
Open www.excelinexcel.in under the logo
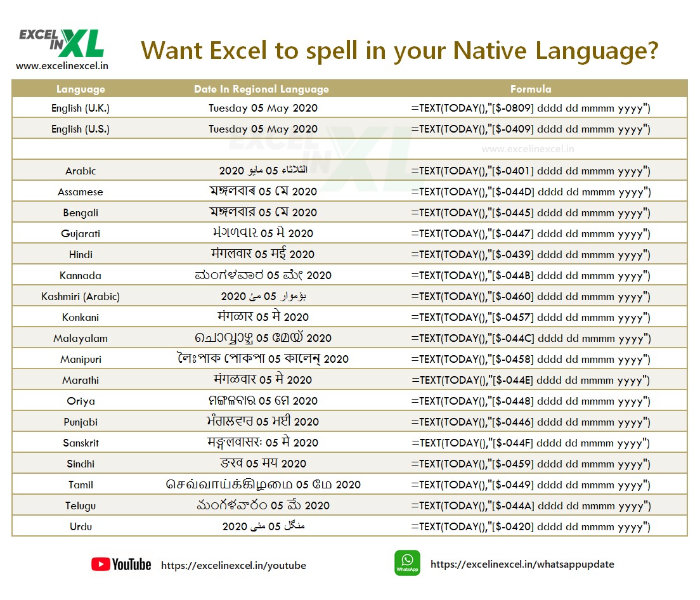(x=62, y=65)
